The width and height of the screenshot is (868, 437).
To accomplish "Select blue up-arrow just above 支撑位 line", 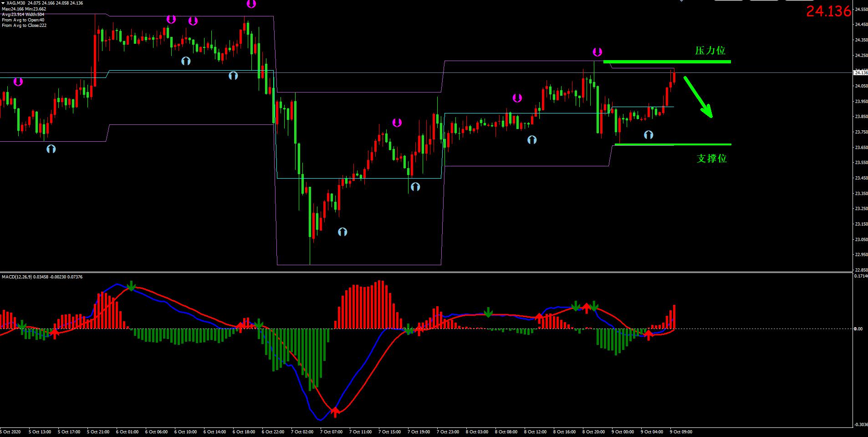I will pos(648,135).
